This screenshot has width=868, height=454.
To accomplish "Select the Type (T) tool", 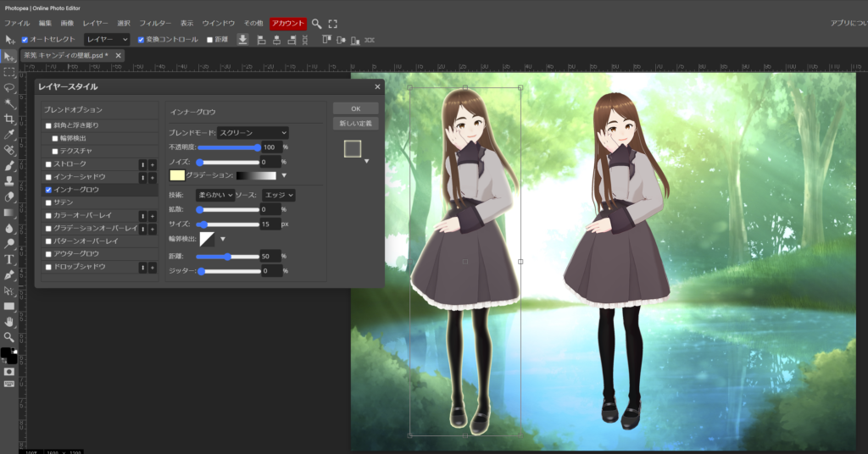I will coord(9,259).
